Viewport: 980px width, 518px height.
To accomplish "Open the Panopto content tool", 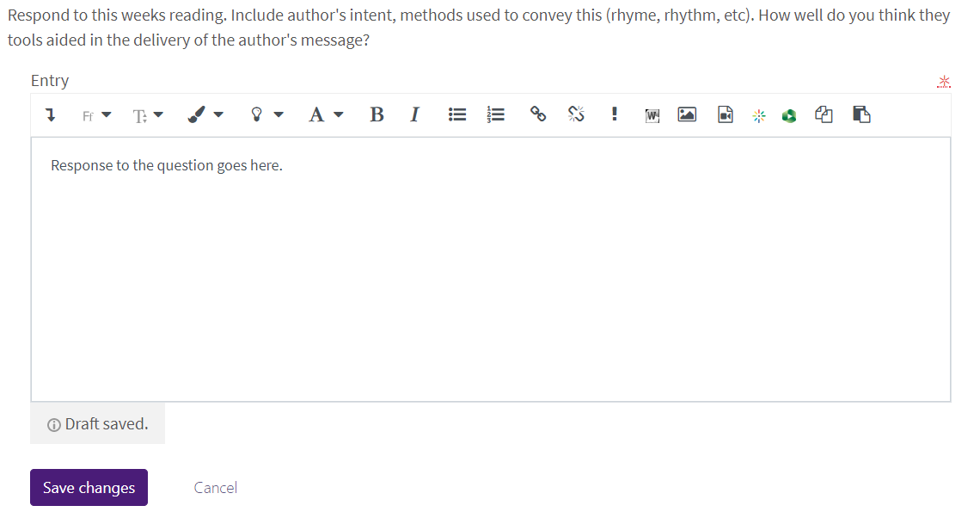I will point(788,114).
